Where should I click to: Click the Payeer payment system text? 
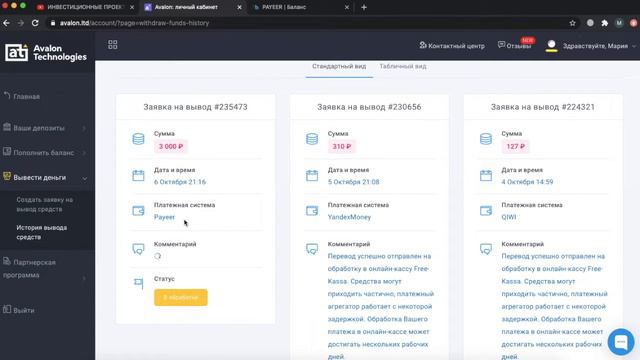tap(164, 217)
